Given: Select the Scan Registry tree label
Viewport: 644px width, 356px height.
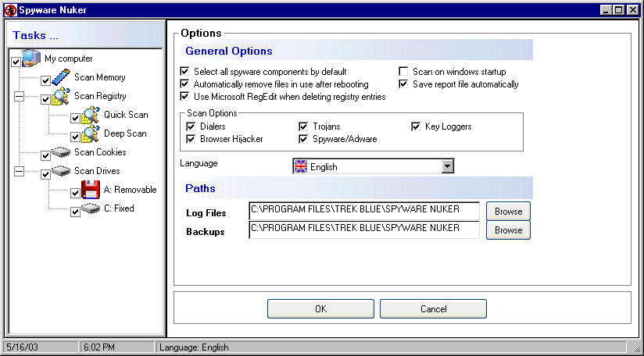Looking at the screenshot, I should (x=100, y=96).
